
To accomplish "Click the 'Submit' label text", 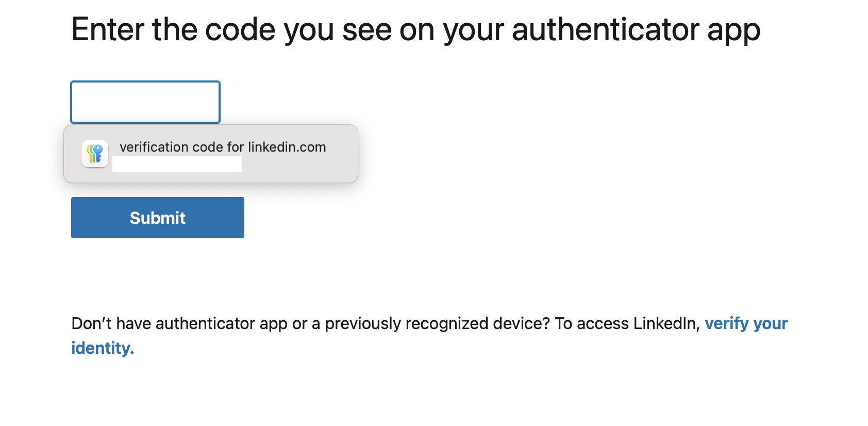I will (x=158, y=218).
